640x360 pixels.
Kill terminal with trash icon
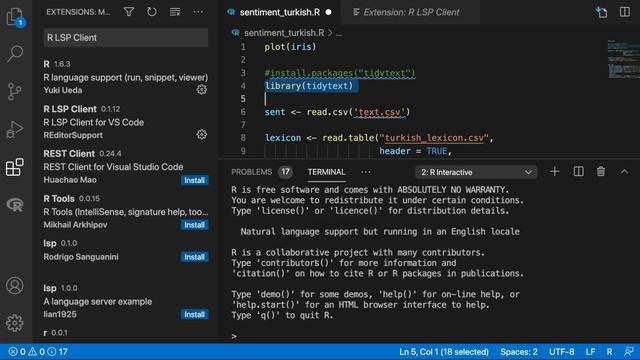(x=601, y=172)
